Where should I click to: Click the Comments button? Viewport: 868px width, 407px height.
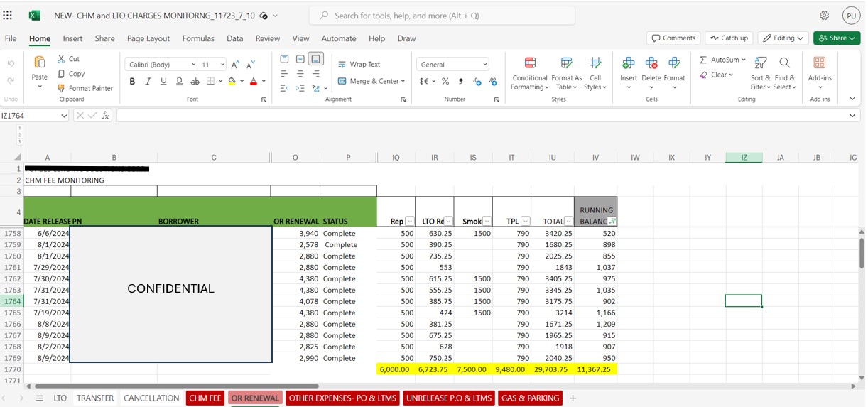tap(673, 38)
